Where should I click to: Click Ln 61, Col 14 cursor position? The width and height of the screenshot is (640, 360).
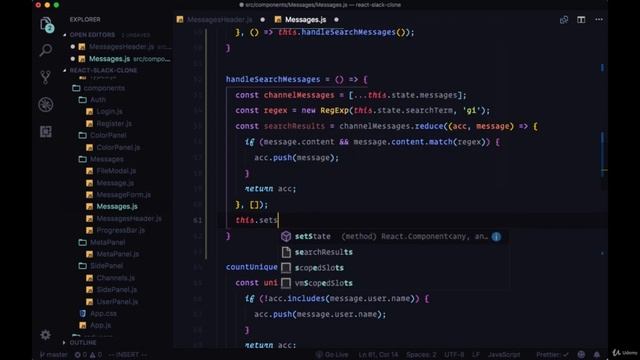click(378, 355)
